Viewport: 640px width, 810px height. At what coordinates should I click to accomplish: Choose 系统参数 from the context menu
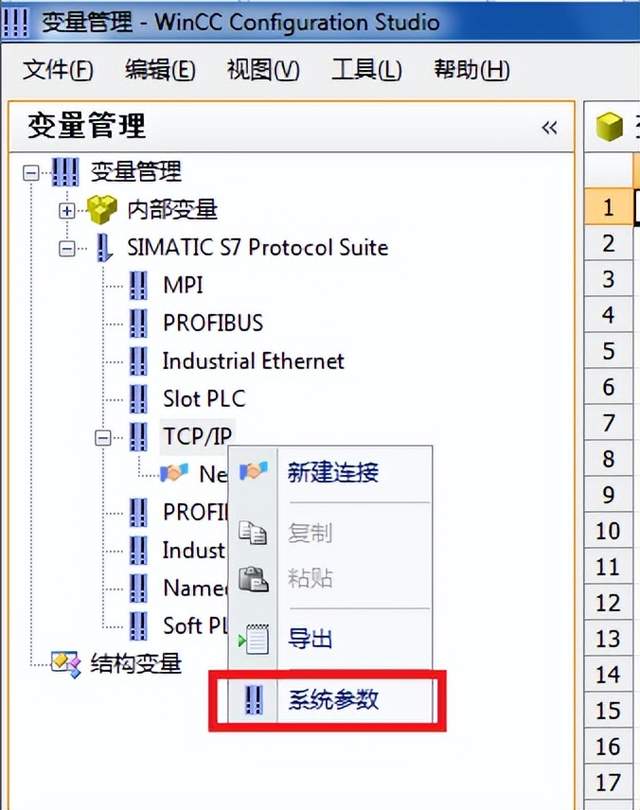click(332, 698)
